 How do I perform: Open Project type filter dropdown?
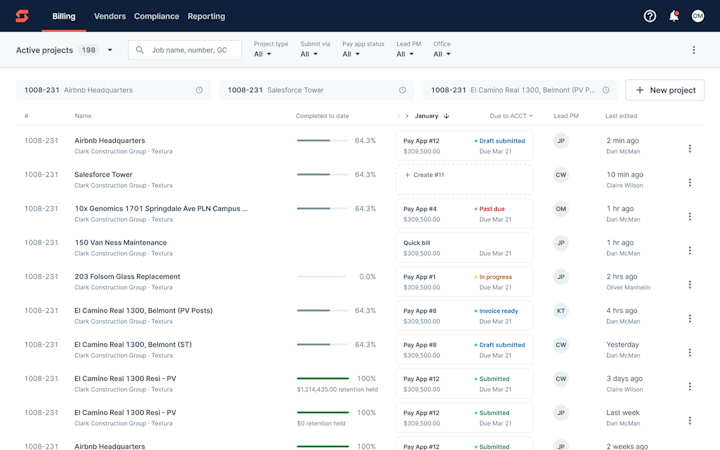point(263,54)
